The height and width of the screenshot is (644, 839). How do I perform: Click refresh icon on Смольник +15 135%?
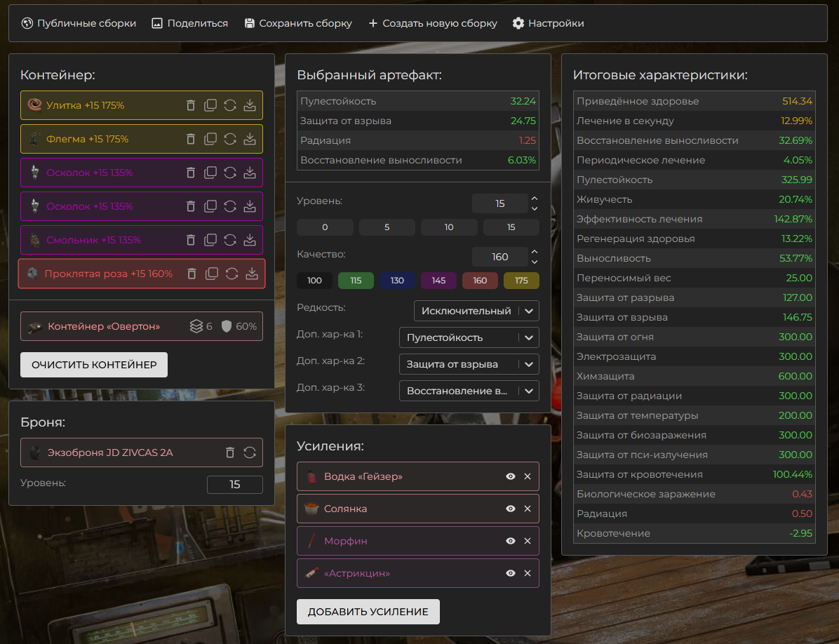coord(230,240)
